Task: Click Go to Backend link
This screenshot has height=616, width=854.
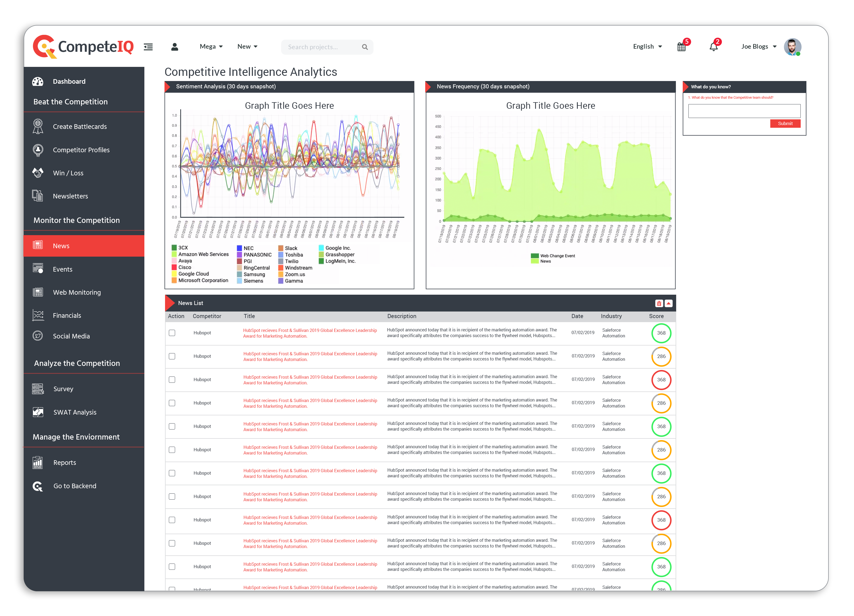Action: click(x=75, y=486)
